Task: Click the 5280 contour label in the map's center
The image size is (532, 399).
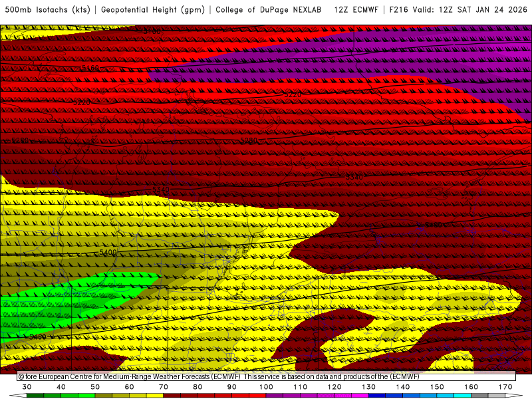Action: [x=249, y=140]
